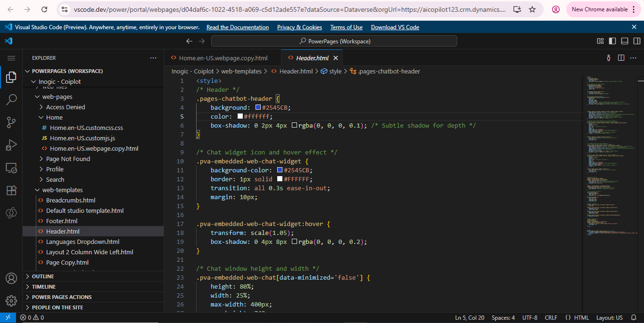Bookmark this page with star icon
The height and width of the screenshot is (323, 644).
tap(532, 9)
